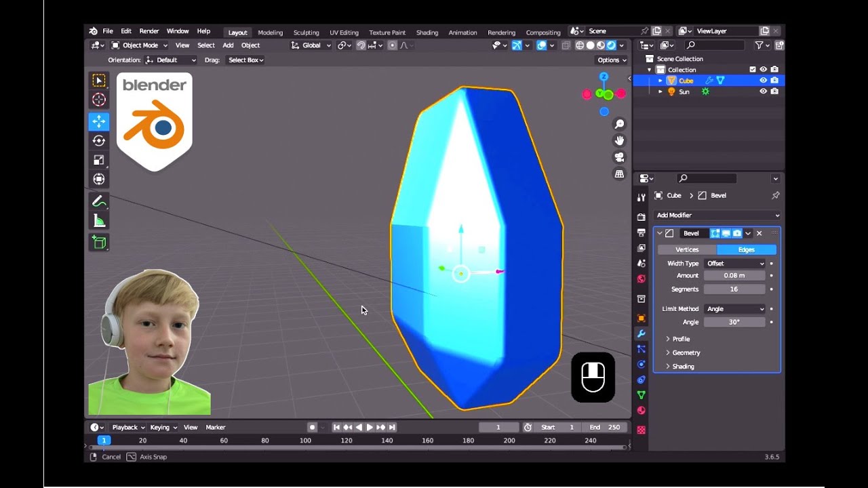Viewport: 868px width, 488px height.
Task: Open the Options dropdown
Action: [x=612, y=60]
